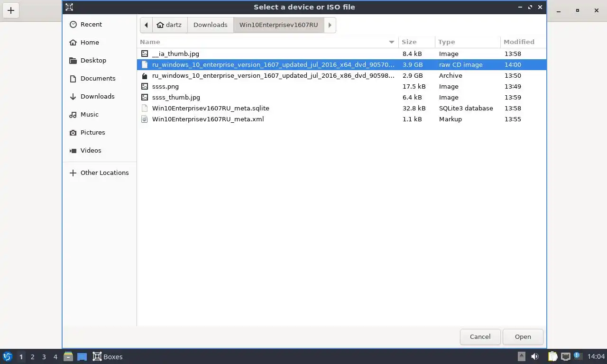Select the Win10Enterprisev1607RU_meta.sqlite file
607x364 pixels.
[341, 108]
